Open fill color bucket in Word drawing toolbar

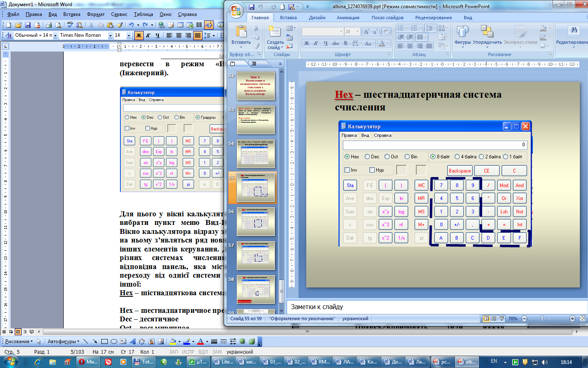pyautogui.click(x=173, y=341)
